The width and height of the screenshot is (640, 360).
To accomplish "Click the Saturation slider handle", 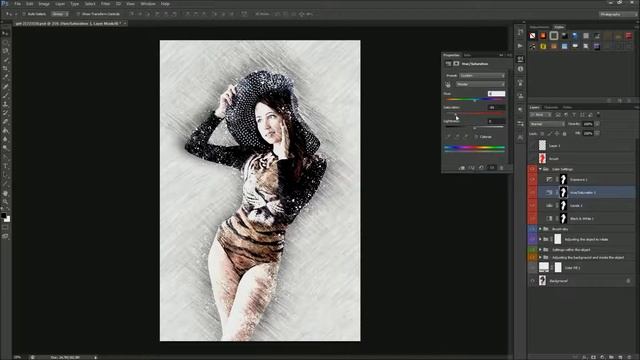I will pyautogui.click(x=455, y=114).
